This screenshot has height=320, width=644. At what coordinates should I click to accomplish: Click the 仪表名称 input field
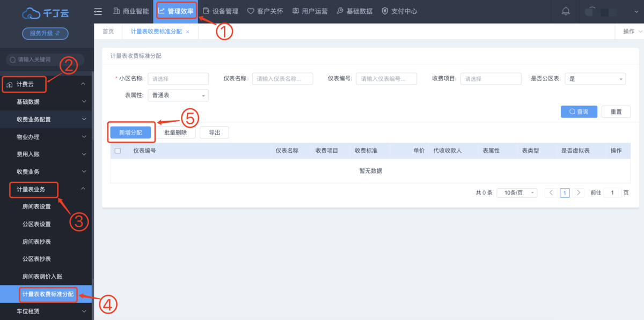(283, 79)
